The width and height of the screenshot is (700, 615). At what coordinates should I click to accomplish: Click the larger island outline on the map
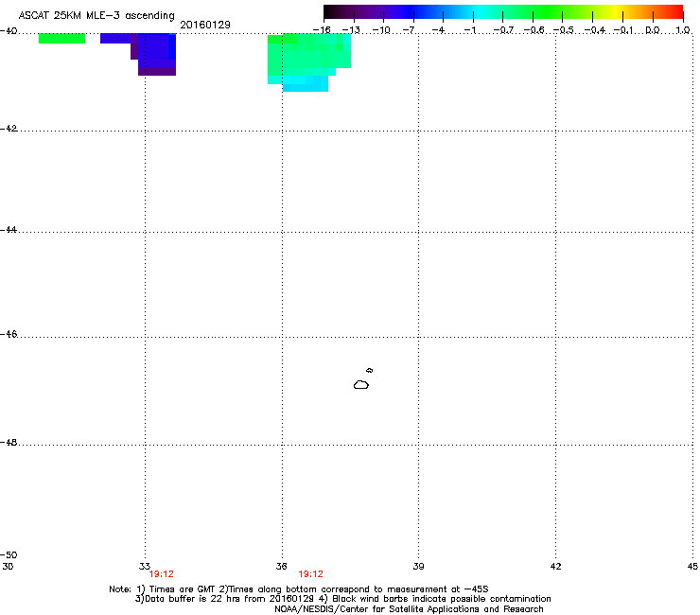pos(361,385)
